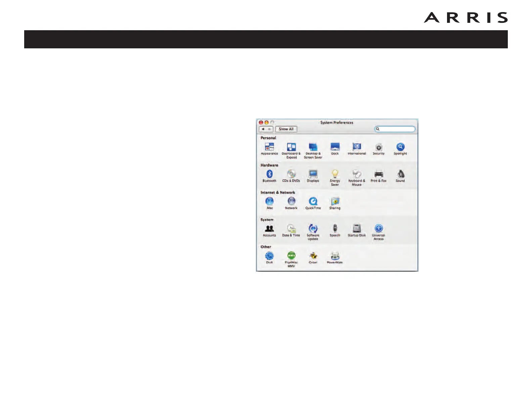Minimize the System Preferences window
Image resolution: width=532 pixels, height=411 pixels.
coord(267,123)
